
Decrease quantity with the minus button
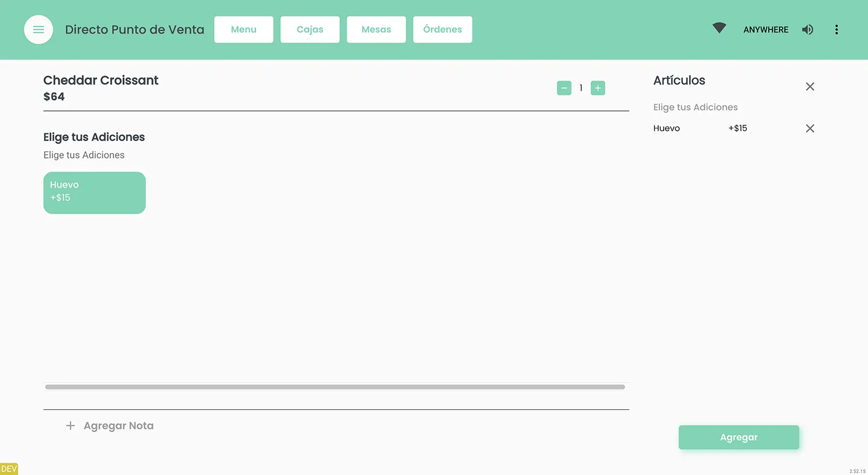564,88
